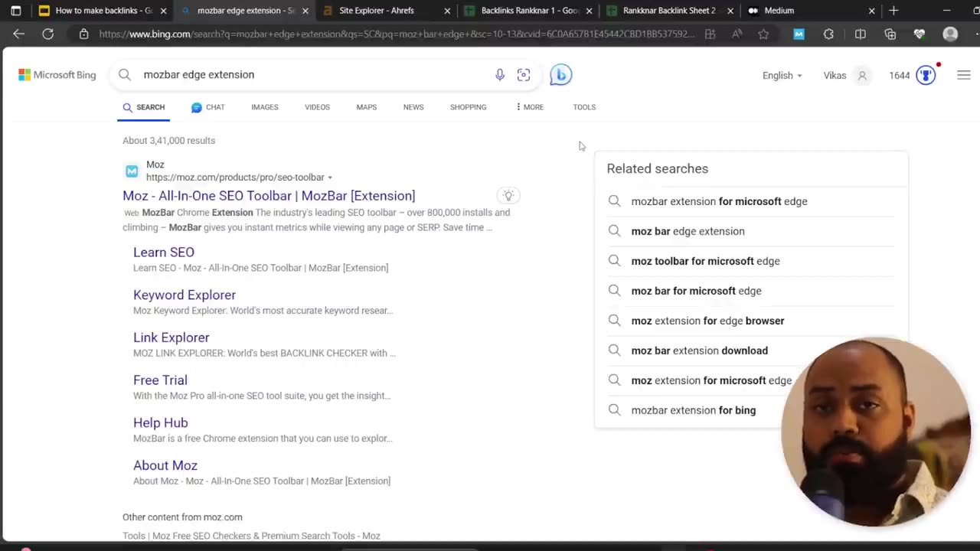This screenshot has height=551, width=980.
Task: View site information via the padlock icon
Action: tap(83, 34)
